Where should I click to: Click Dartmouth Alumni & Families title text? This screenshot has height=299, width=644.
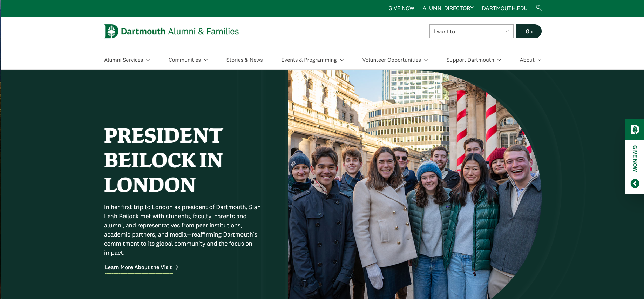pos(180,31)
